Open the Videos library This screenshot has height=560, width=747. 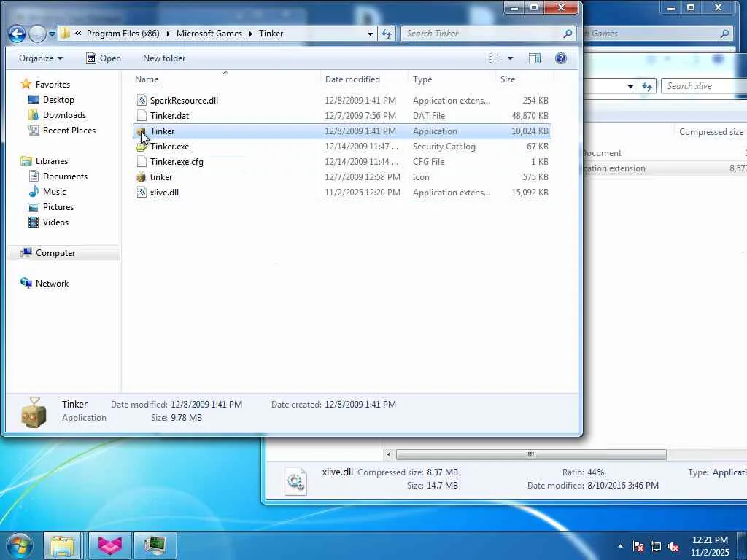coord(55,222)
